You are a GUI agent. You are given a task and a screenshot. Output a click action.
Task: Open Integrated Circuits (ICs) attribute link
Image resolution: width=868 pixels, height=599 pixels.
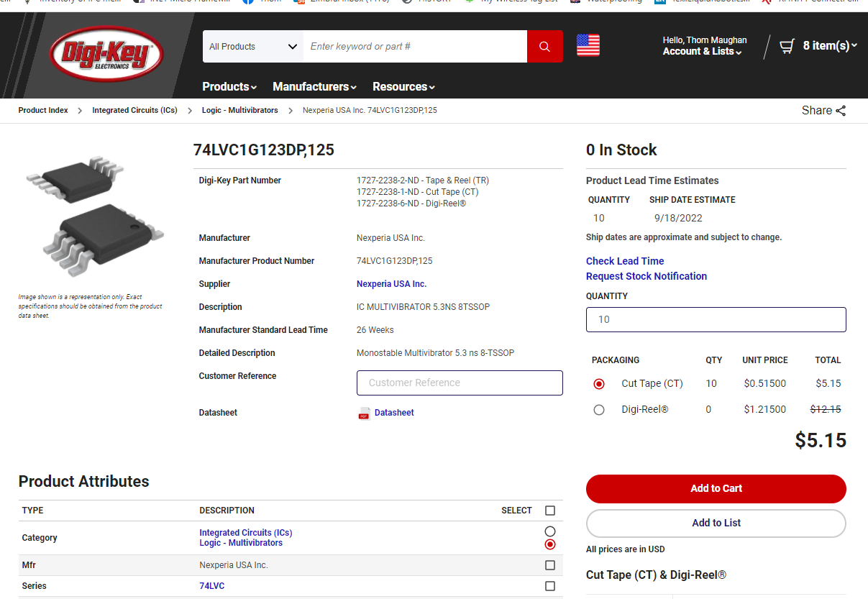tap(246, 533)
